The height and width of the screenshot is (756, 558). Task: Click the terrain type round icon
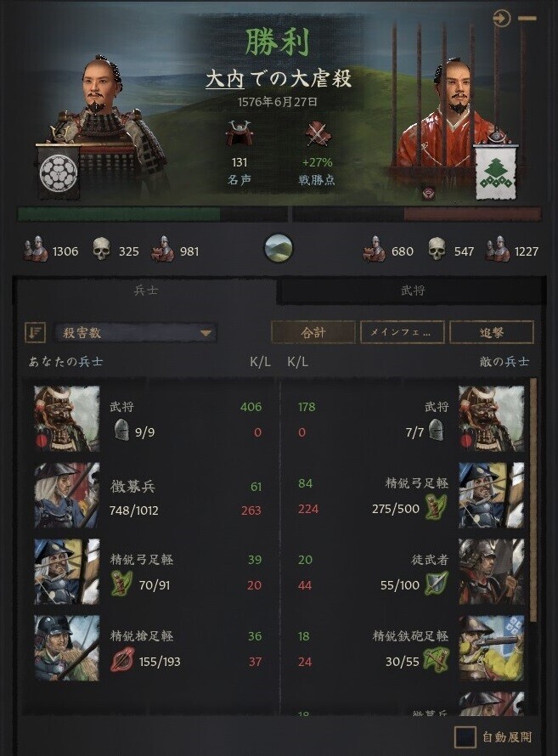pos(279,249)
